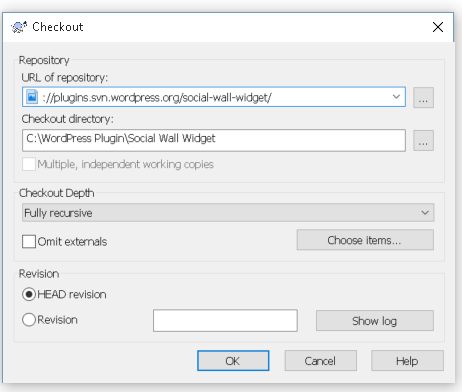The image size is (462, 392).
Task: Click the Choose items... button
Action: pyautogui.click(x=365, y=240)
